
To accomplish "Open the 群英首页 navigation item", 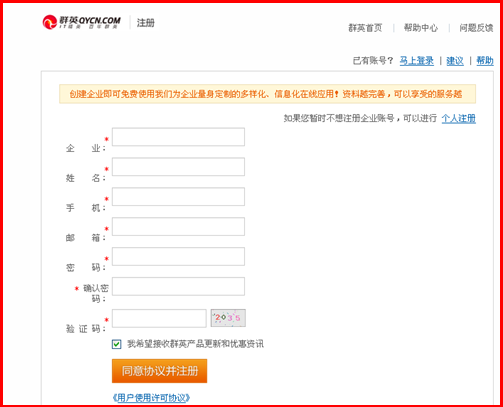I will [x=365, y=28].
